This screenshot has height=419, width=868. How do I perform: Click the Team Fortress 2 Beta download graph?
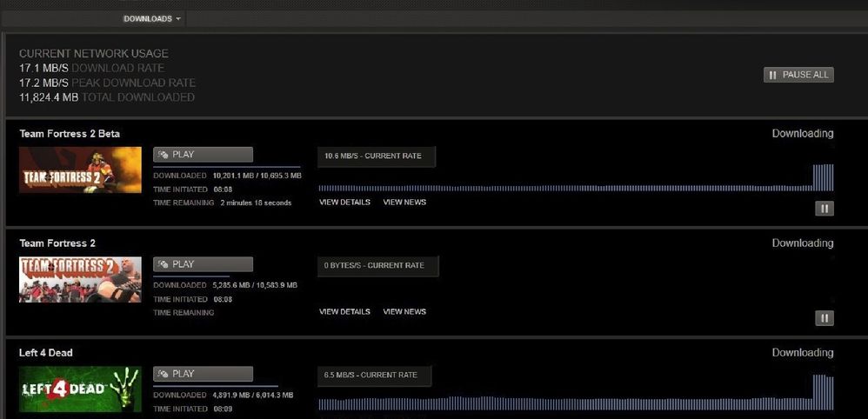point(576,177)
